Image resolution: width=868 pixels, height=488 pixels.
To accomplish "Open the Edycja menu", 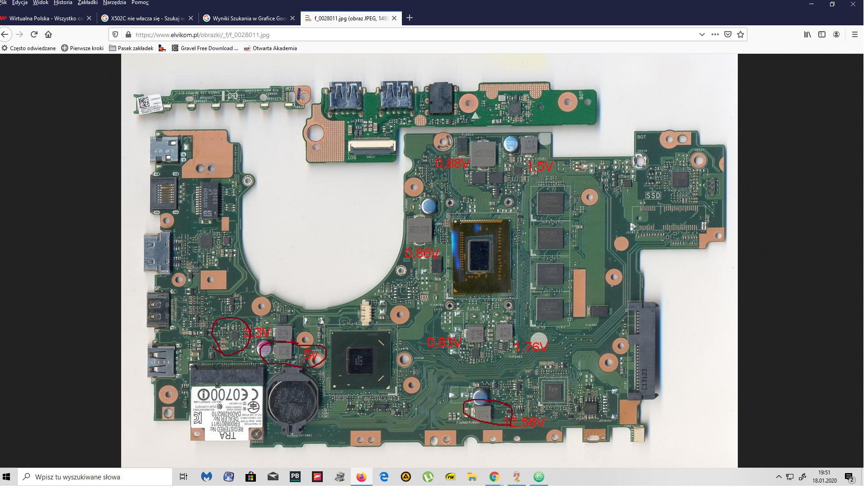I will click(x=19, y=3).
